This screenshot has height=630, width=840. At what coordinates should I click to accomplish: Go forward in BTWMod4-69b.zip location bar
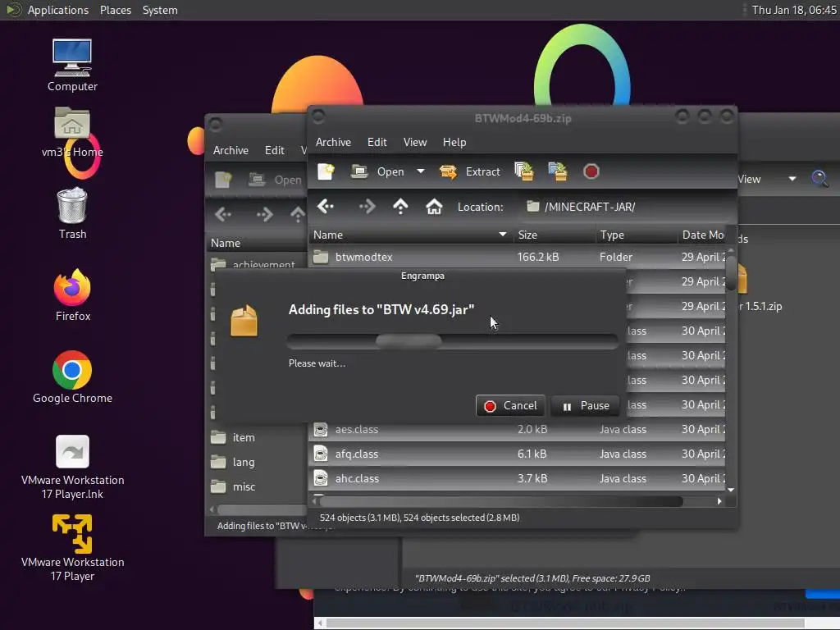[367, 207]
